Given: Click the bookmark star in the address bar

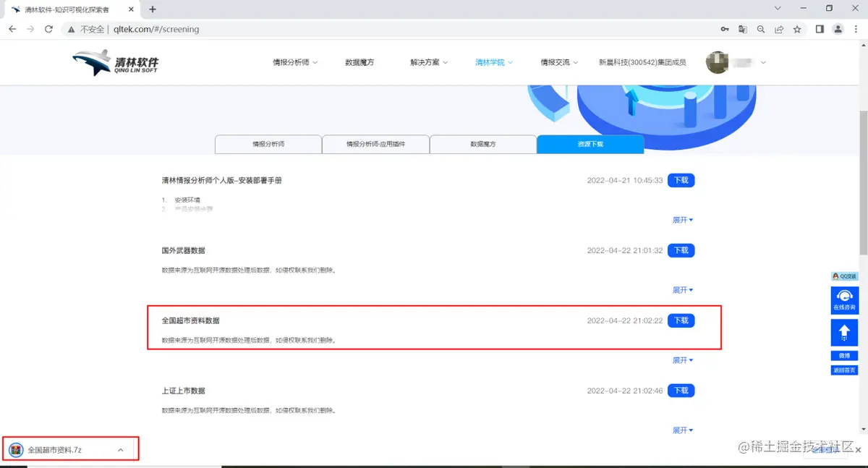Looking at the screenshot, I should pos(796,29).
